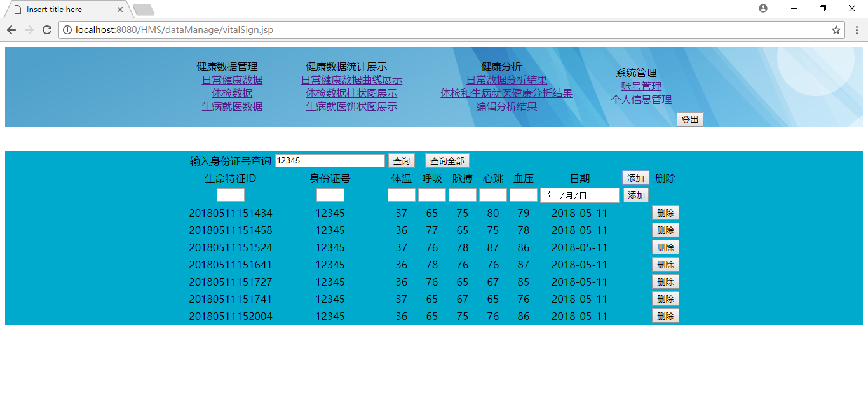
Task: Focus the 身份证号 input box in add row
Action: tap(330, 195)
